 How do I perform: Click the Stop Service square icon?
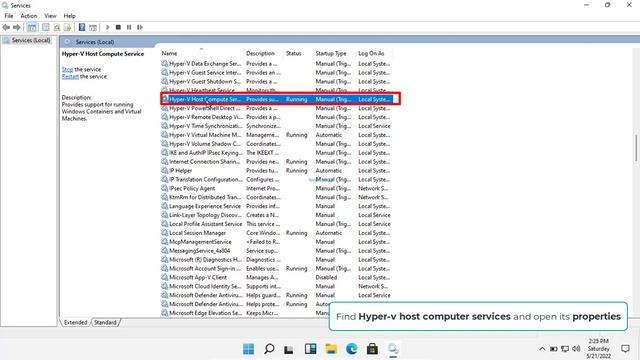click(x=118, y=27)
